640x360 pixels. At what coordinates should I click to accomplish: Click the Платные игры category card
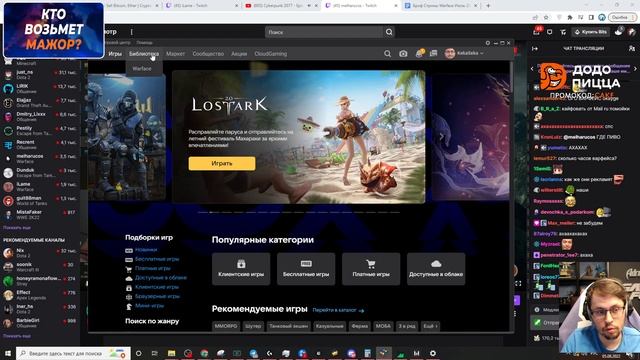click(371, 269)
